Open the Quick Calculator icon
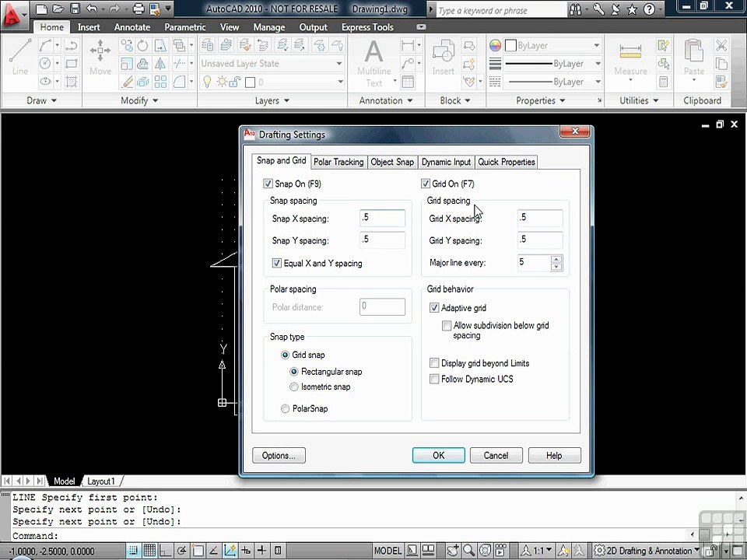 (x=663, y=82)
